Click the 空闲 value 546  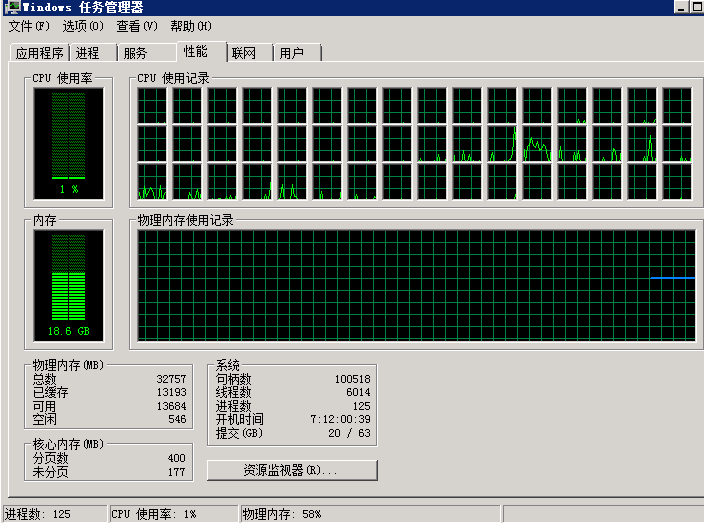177,419
